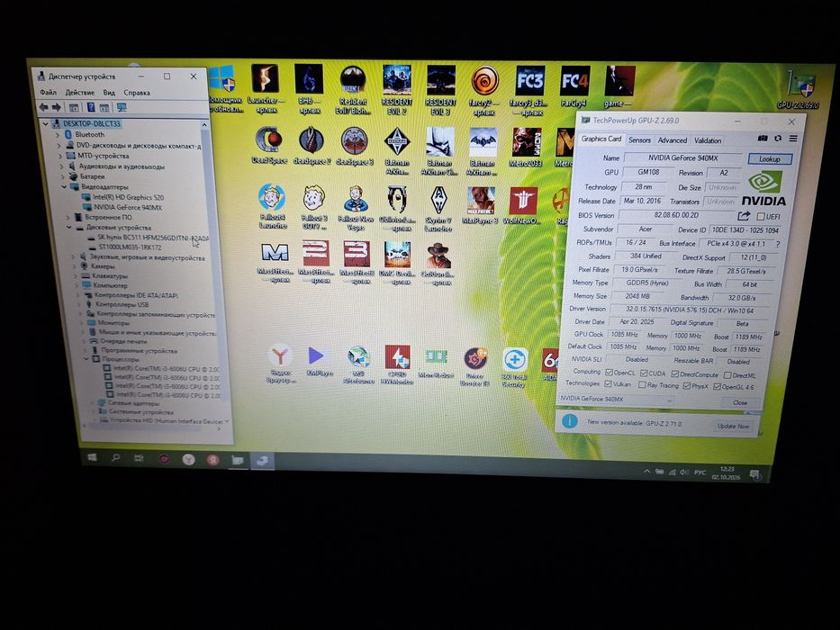Select the FarCry4 desktop shortcut

pos(574,86)
